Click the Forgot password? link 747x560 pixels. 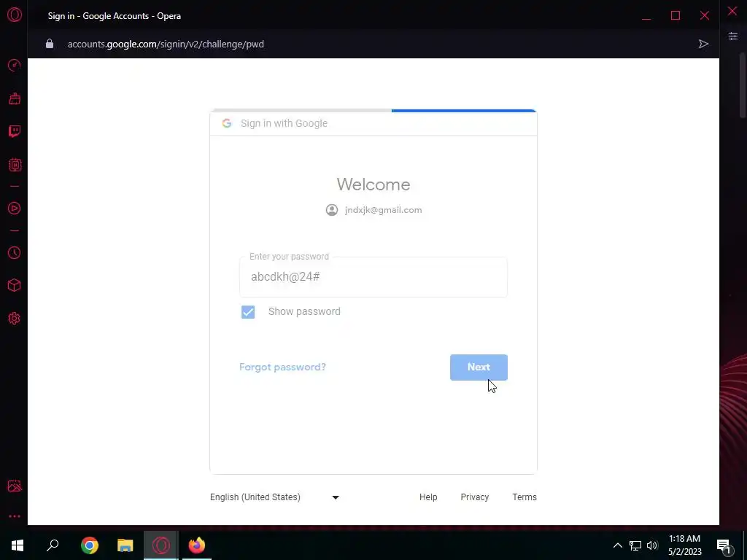pyautogui.click(x=282, y=367)
